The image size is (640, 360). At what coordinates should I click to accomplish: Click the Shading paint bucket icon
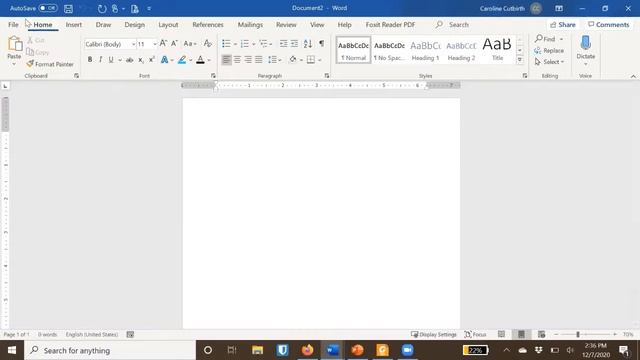[x=293, y=60]
